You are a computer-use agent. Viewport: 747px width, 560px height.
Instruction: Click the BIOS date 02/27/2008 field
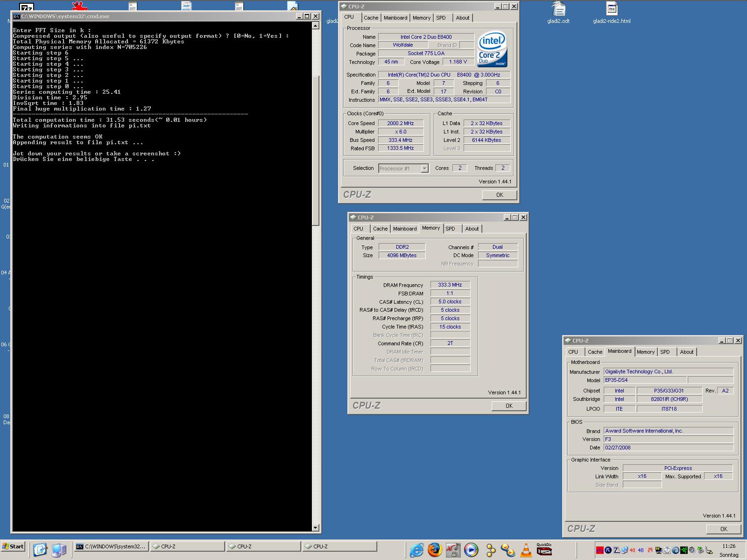click(x=668, y=447)
